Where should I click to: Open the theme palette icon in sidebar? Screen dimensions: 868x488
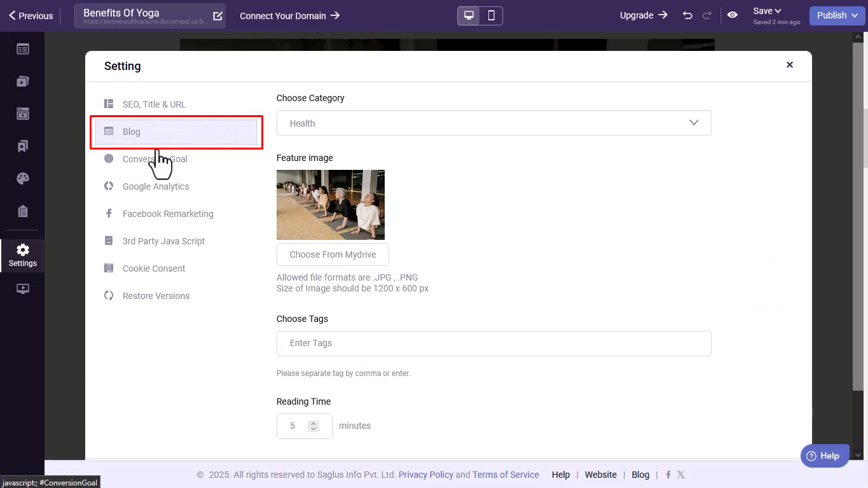click(x=23, y=179)
